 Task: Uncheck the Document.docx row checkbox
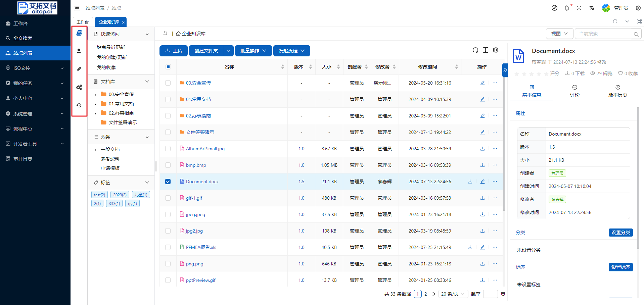[168, 182]
